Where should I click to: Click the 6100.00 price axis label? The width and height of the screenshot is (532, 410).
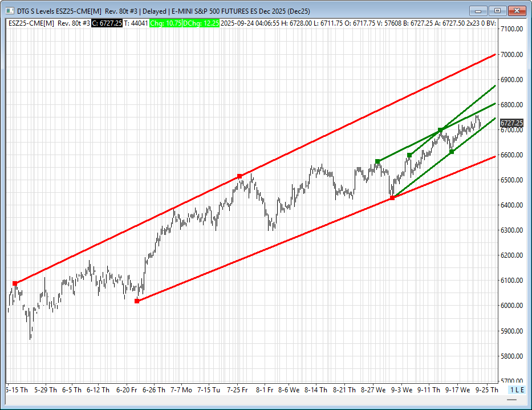click(511, 281)
